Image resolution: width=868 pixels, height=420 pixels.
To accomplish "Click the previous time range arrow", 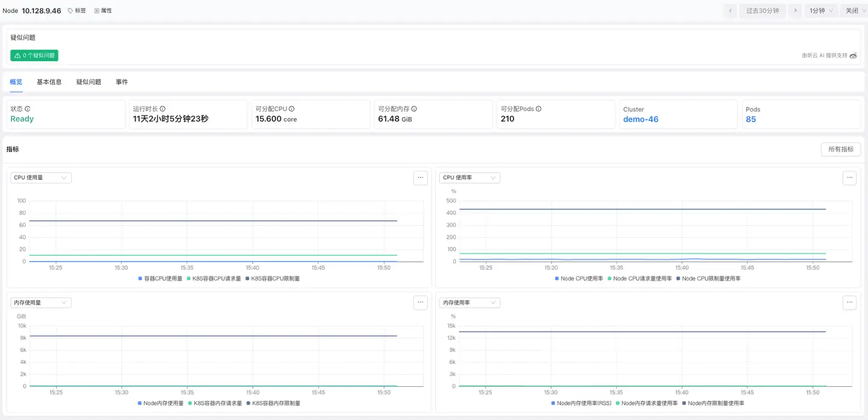I will [x=730, y=11].
